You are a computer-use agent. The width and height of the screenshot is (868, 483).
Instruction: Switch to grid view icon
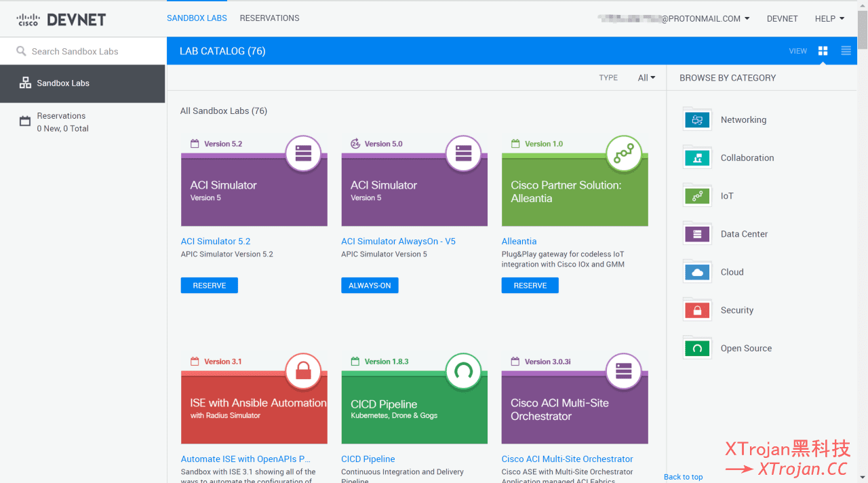823,51
